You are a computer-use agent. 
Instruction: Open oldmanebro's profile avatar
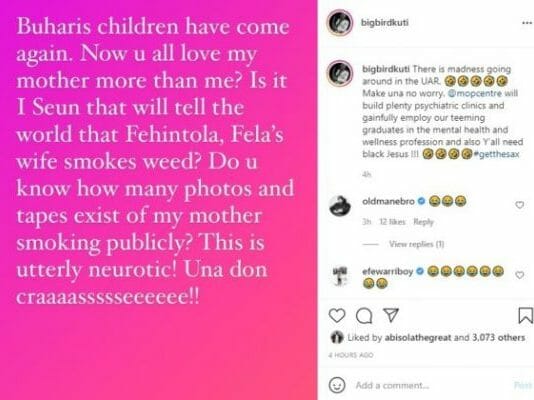pyautogui.click(x=340, y=205)
